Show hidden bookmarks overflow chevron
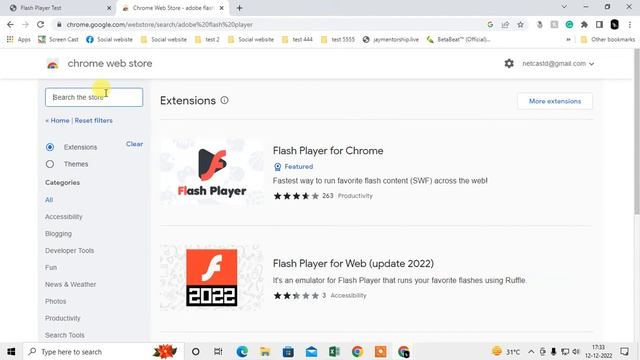This screenshot has height=360, width=640. click(x=568, y=40)
